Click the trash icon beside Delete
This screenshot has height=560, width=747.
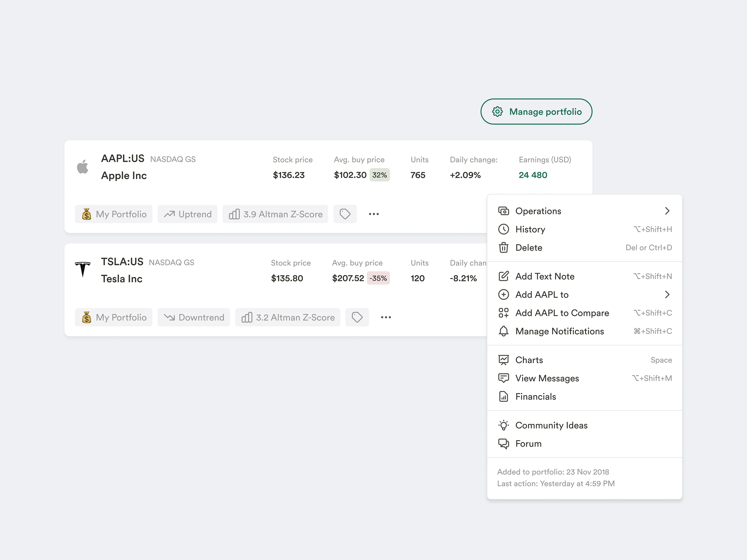tap(504, 247)
